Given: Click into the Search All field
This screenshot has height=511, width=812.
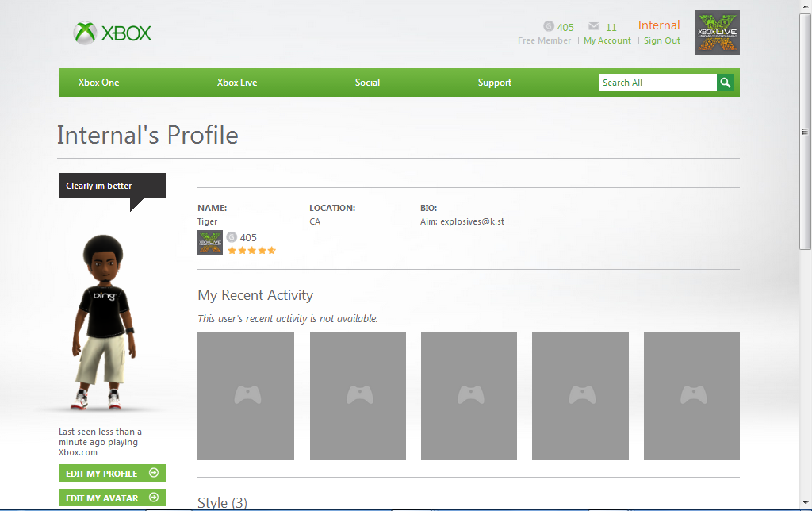Looking at the screenshot, I should tap(657, 83).
